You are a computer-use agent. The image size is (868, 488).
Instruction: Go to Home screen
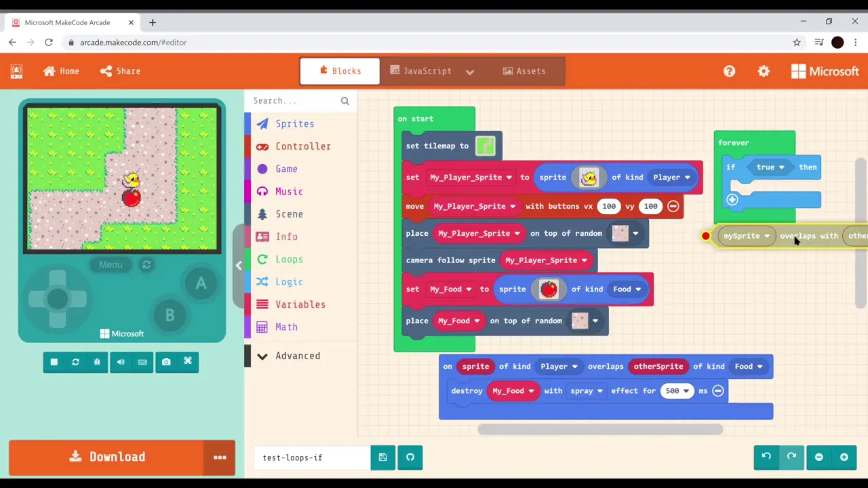[x=61, y=71]
